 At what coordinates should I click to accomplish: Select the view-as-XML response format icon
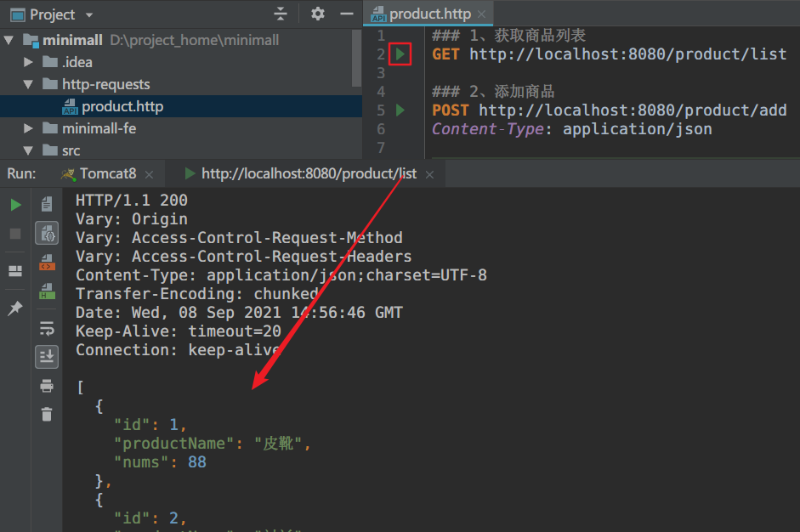tap(47, 262)
